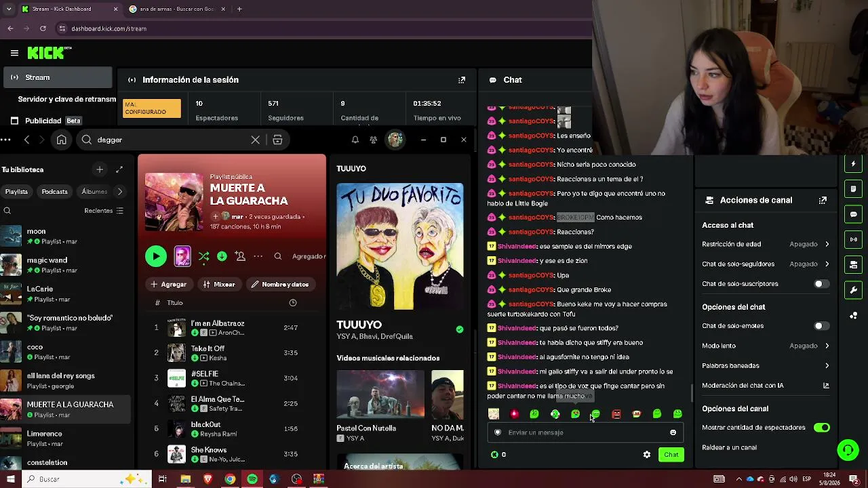This screenshot has height=488, width=868.
Task: Pop out the Información de la sesión panel
Action: (462, 80)
